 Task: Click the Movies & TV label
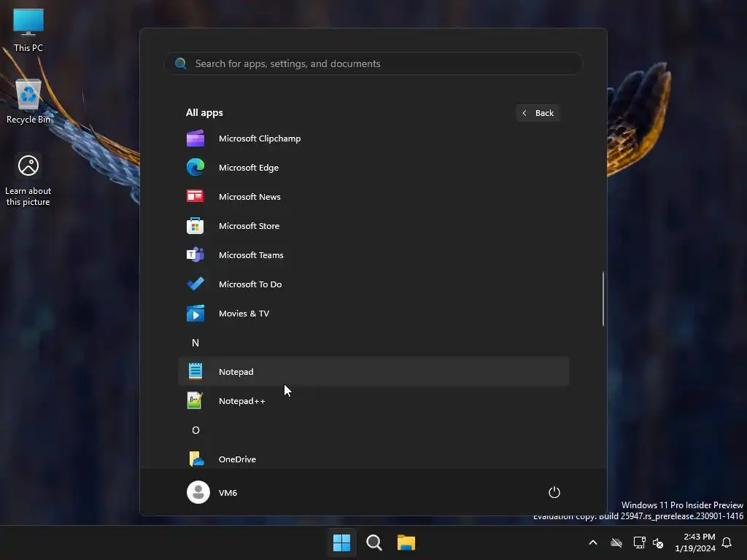pos(244,314)
